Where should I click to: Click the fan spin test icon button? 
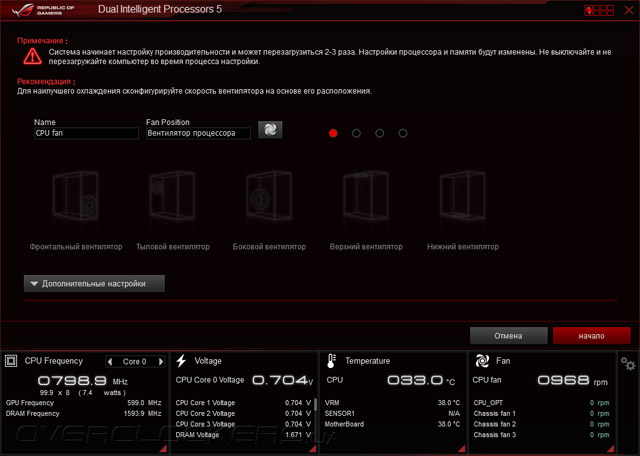(x=270, y=130)
